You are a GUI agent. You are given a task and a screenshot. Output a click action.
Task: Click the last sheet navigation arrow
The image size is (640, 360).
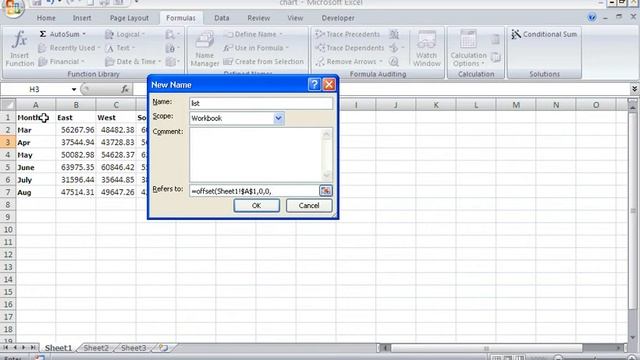click(x=33, y=348)
